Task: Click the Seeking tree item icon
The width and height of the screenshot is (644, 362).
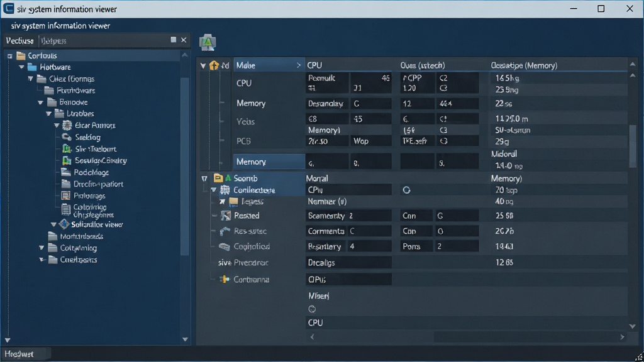Action: point(67,137)
